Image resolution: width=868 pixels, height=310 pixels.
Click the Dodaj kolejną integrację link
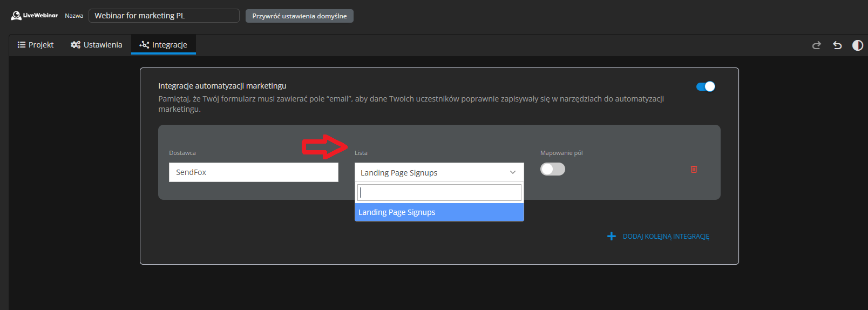pyautogui.click(x=666, y=237)
